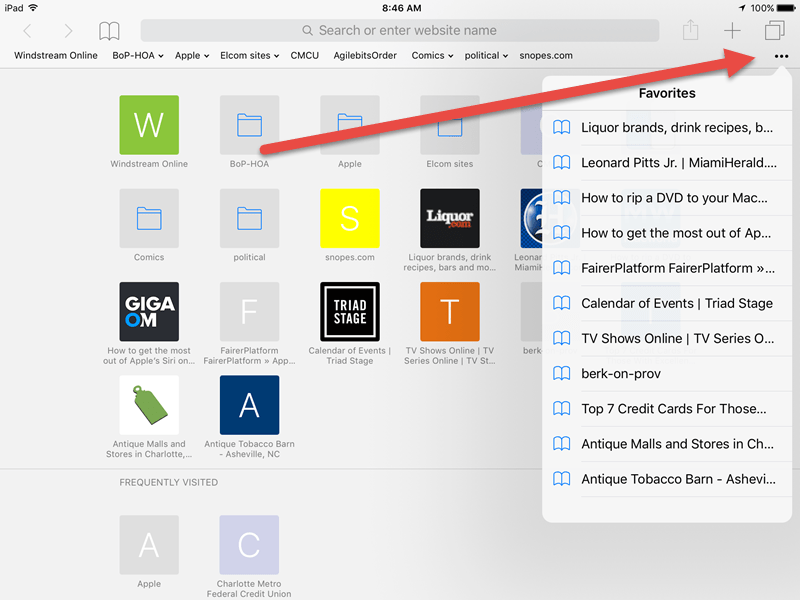This screenshot has height=600, width=800.
Task: Open the GIGAOM favorite tile
Action: [149, 311]
